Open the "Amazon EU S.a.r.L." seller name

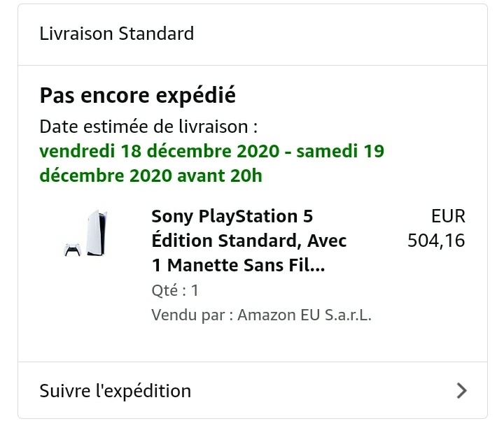tap(304, 315)
